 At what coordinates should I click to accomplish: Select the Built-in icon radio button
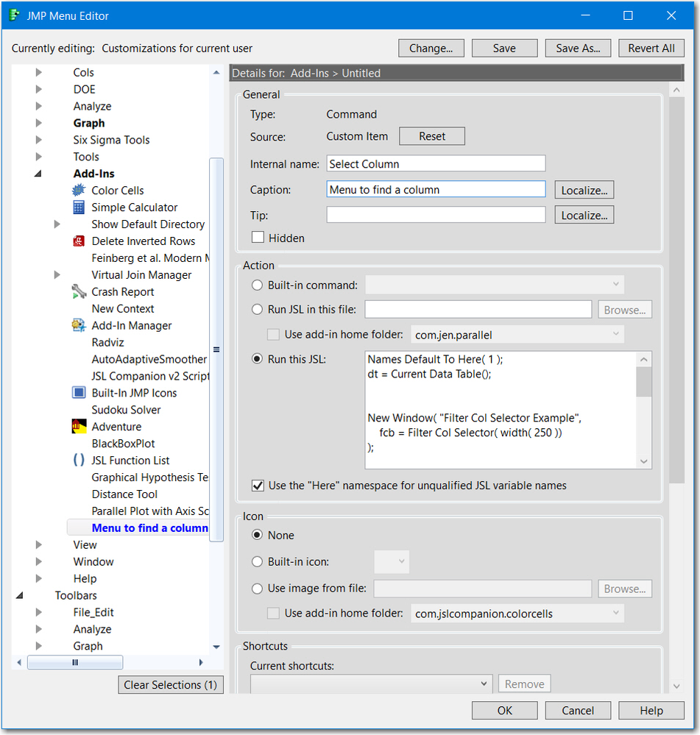pos(257,561)
